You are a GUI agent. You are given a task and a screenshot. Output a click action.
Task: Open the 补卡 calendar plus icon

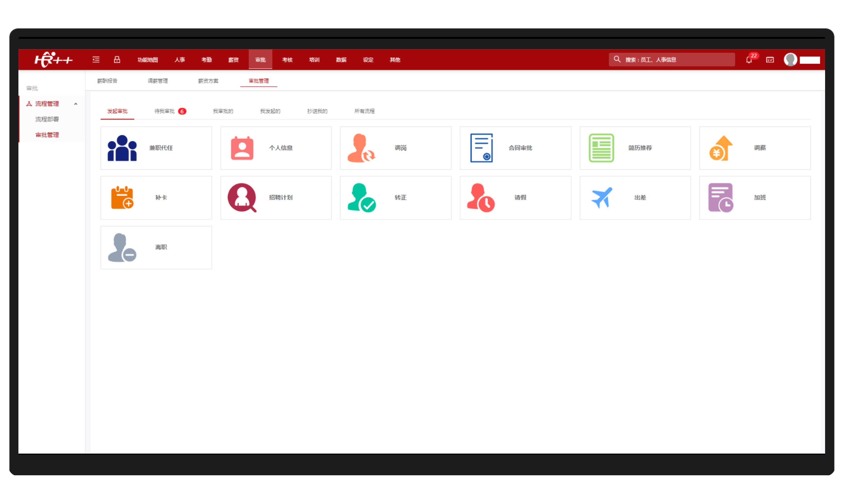click(x=122, y=198)
